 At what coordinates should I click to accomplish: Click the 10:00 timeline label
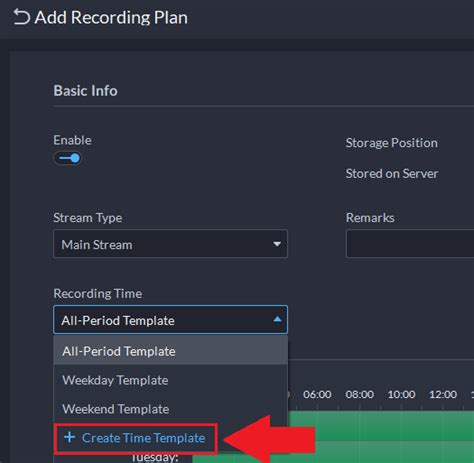pos(401,395)
